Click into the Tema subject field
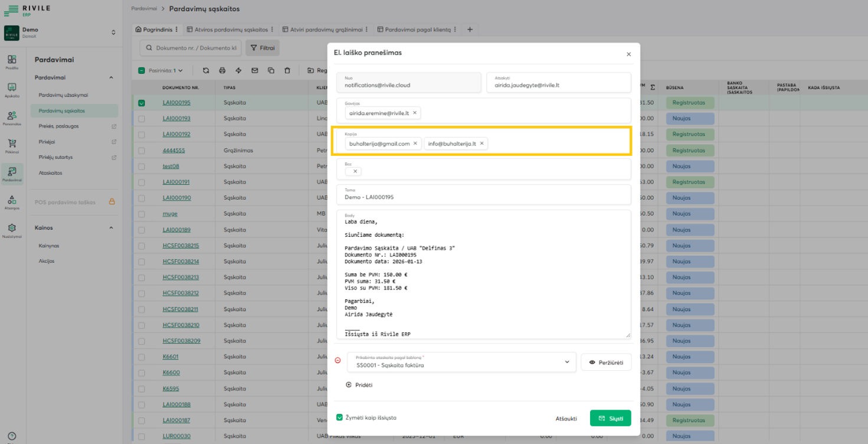 pos(483,197)
